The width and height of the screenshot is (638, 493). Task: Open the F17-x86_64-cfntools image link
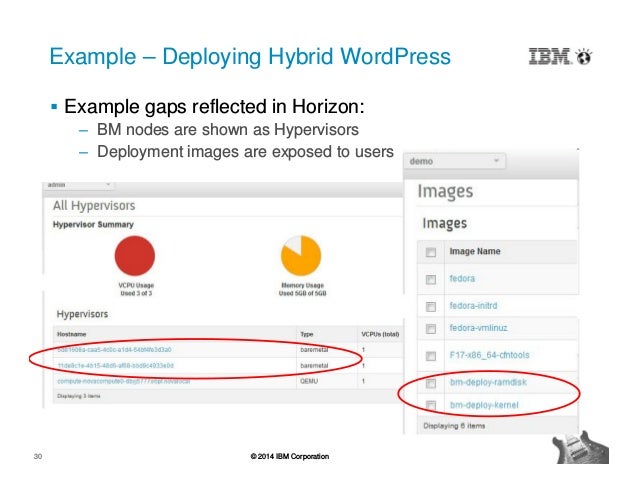coord(489,355)
